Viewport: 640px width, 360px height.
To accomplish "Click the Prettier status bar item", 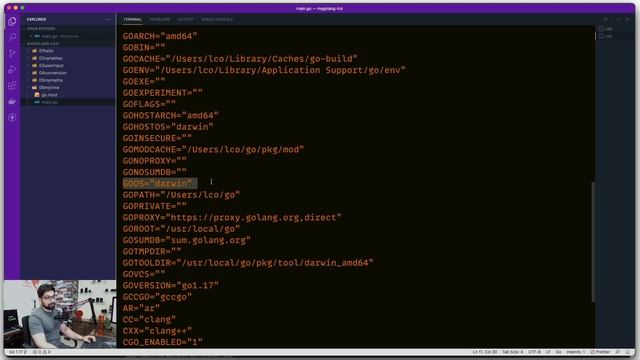I will [x=600, y=352].
